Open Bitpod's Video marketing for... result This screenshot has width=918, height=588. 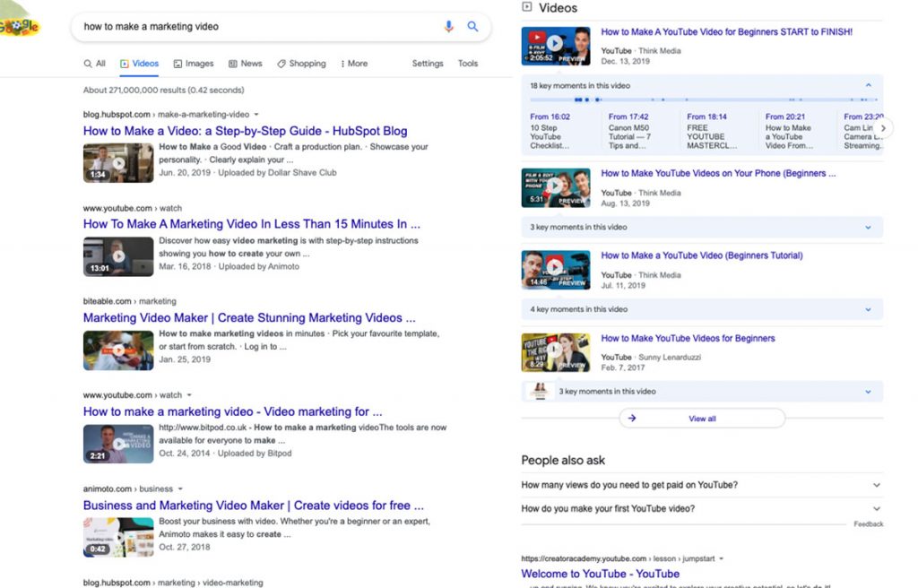[232, 411]
